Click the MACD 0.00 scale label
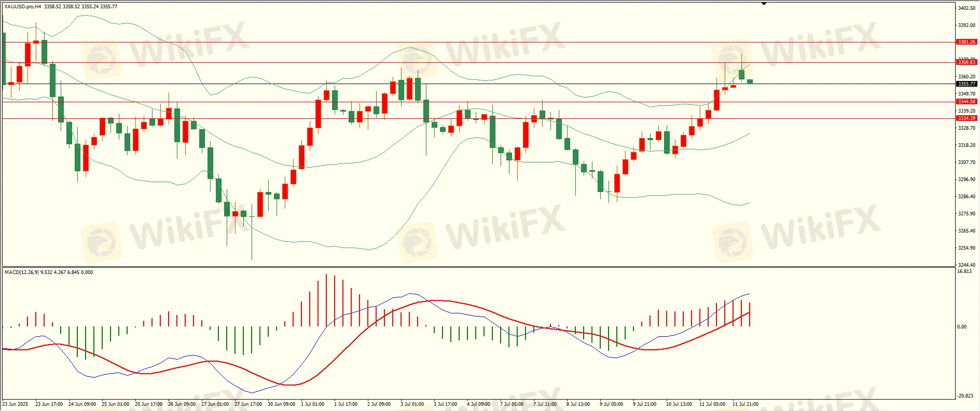Image resolution: width=980 pixels, height=411 pixels. click(x=962, y=327)
